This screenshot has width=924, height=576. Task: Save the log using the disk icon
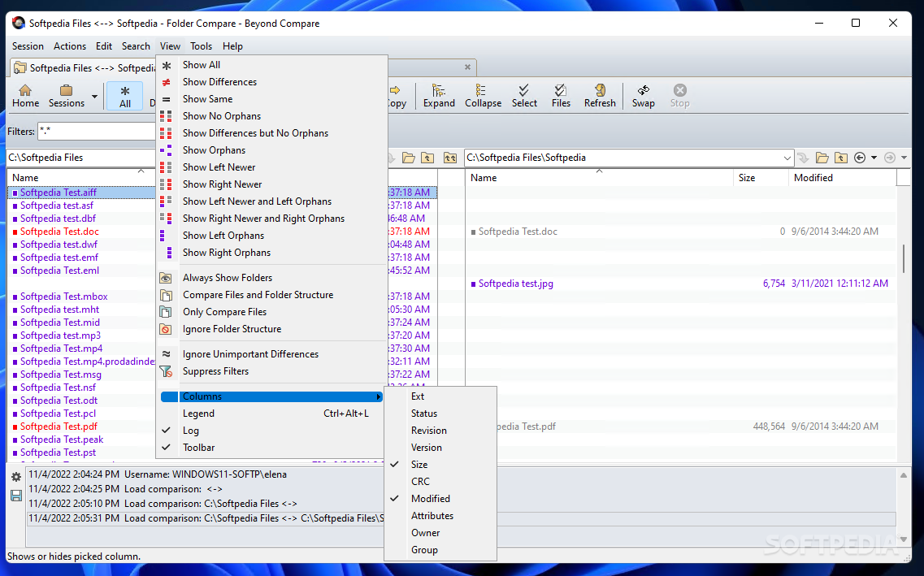pyautogui.click(x=16, y=496)
